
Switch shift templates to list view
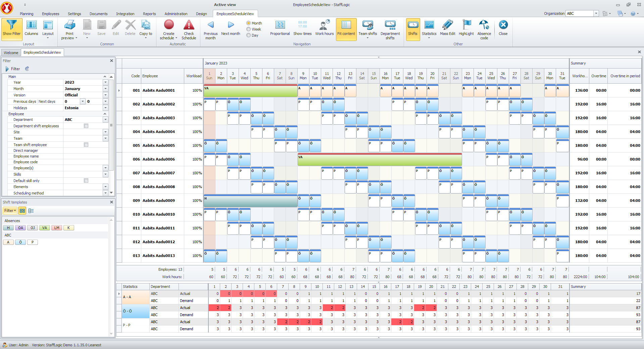click(x=31, y=211)
